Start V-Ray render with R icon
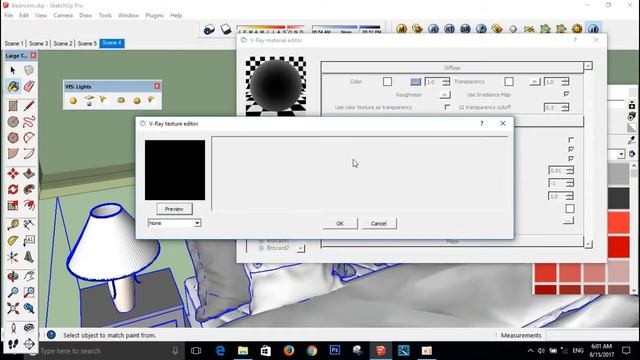The height and width of the screenshot is (360, 640). (433, 29)
